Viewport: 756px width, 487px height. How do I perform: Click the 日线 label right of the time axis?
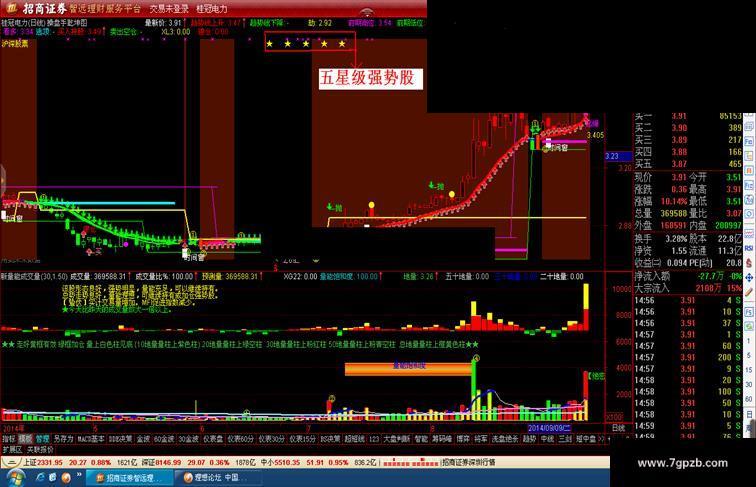click(619, 428)
